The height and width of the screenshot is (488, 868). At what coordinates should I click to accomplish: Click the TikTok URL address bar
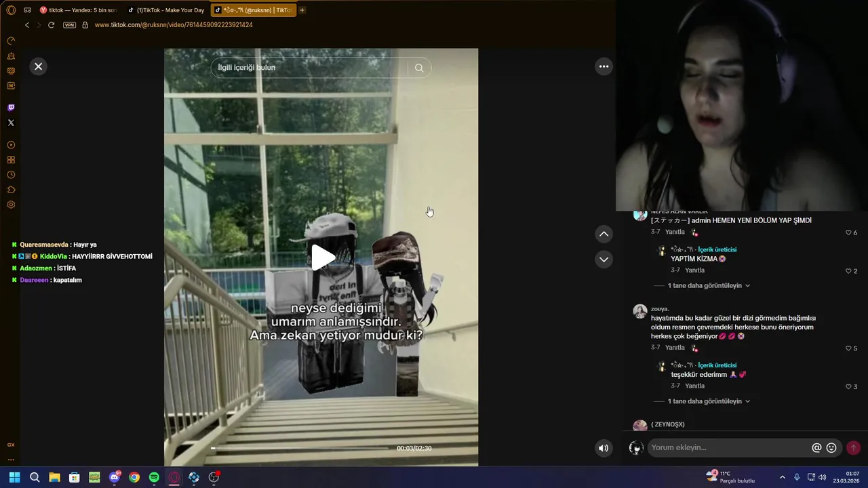pos(174,25)
